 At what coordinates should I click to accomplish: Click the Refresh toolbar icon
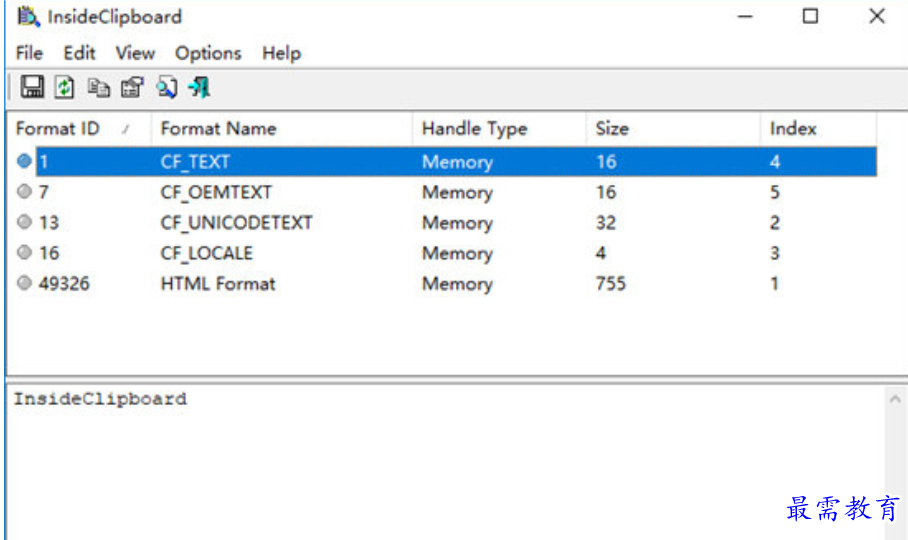(x=64, y=87)
